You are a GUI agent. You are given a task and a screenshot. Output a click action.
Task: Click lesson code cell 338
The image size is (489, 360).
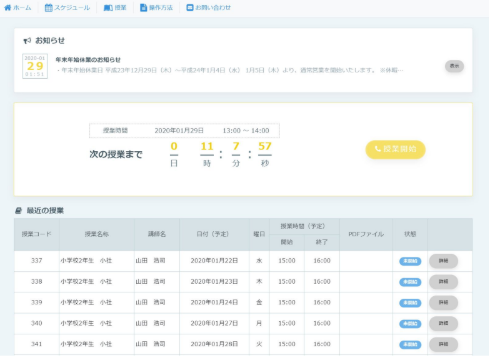pos(37,282)
